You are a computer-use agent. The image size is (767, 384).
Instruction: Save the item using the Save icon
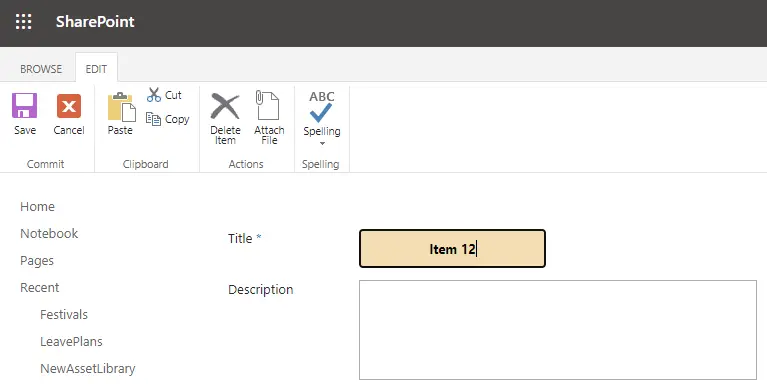pos(24,106)
